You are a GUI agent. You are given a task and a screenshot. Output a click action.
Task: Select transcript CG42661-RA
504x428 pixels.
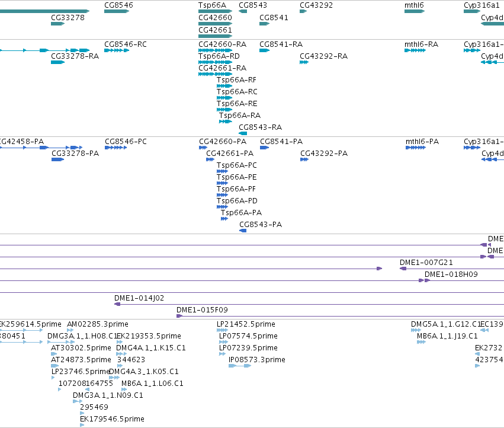click(223, 68)
